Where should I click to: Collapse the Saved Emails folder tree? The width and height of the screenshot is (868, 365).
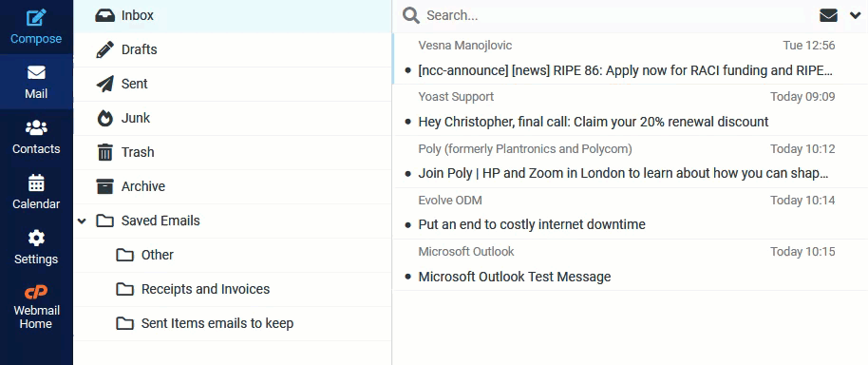pos(82,221)
